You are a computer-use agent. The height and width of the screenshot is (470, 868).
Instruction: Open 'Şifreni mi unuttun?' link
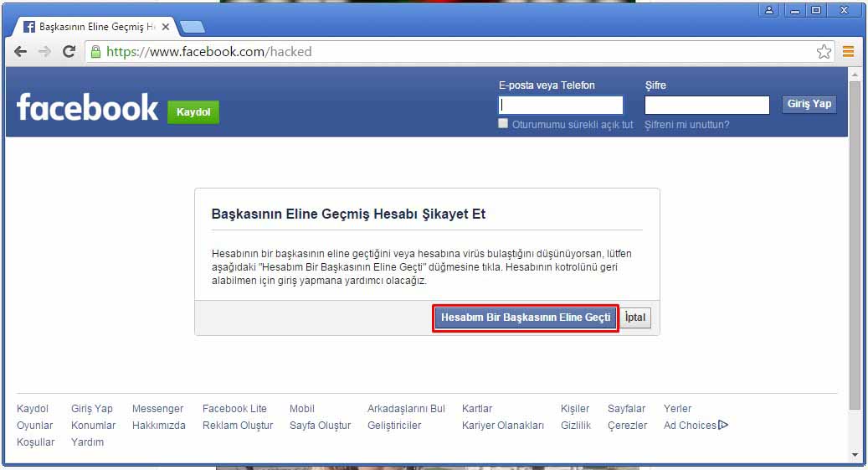click(x=686, y=125)
